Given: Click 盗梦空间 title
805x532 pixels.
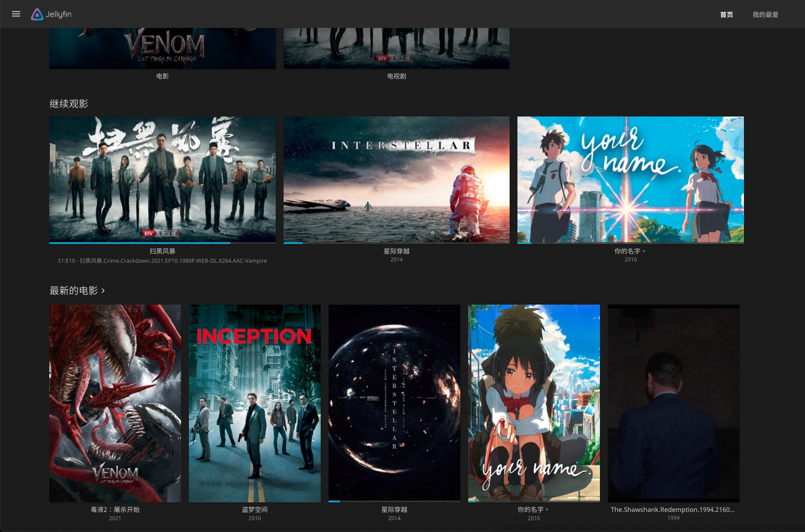Looking at the screenshot, I should pos(255,509).
